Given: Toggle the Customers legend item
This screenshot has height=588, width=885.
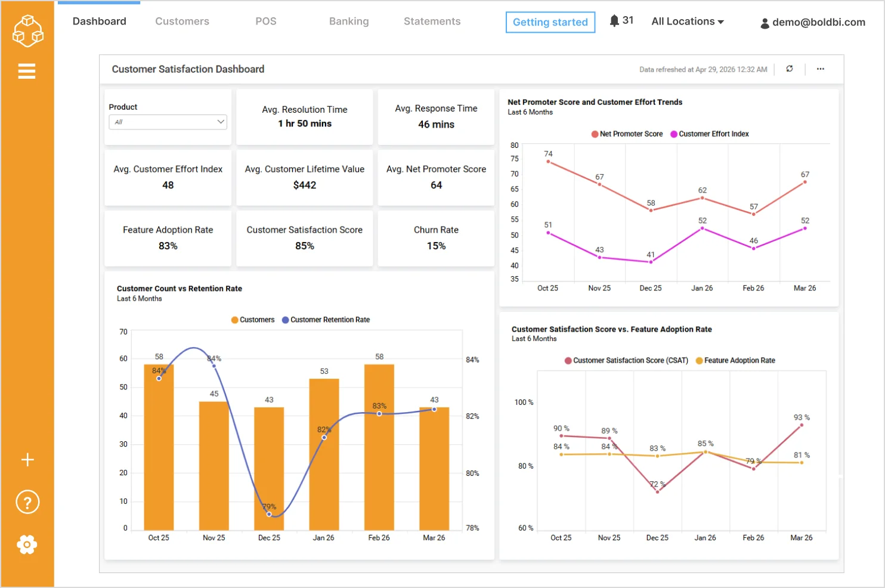Looking at the screenshot, I should point(253,320).
